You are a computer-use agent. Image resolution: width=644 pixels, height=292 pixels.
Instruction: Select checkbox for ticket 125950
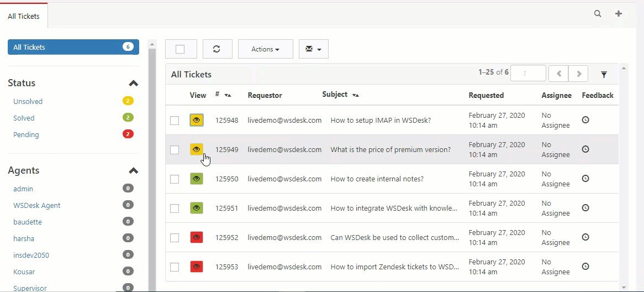(175, 179)
